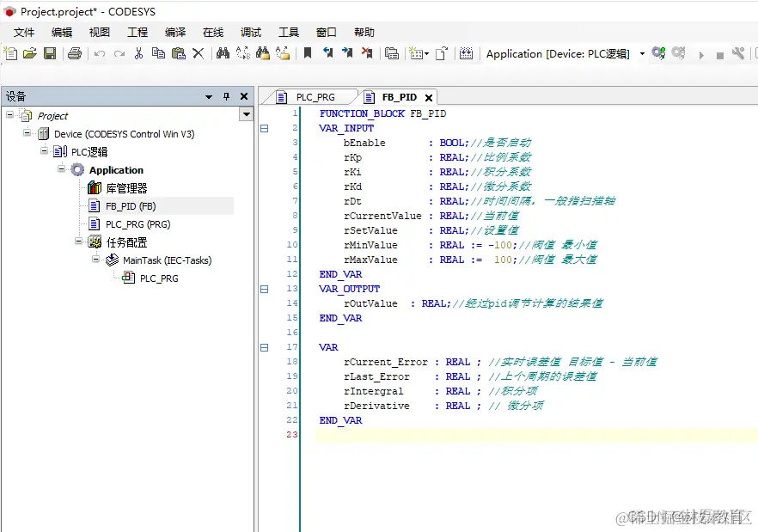Clear bookmarks with red X bookmark icon
Screen dimensions: 758x532
tap(367, 53)
